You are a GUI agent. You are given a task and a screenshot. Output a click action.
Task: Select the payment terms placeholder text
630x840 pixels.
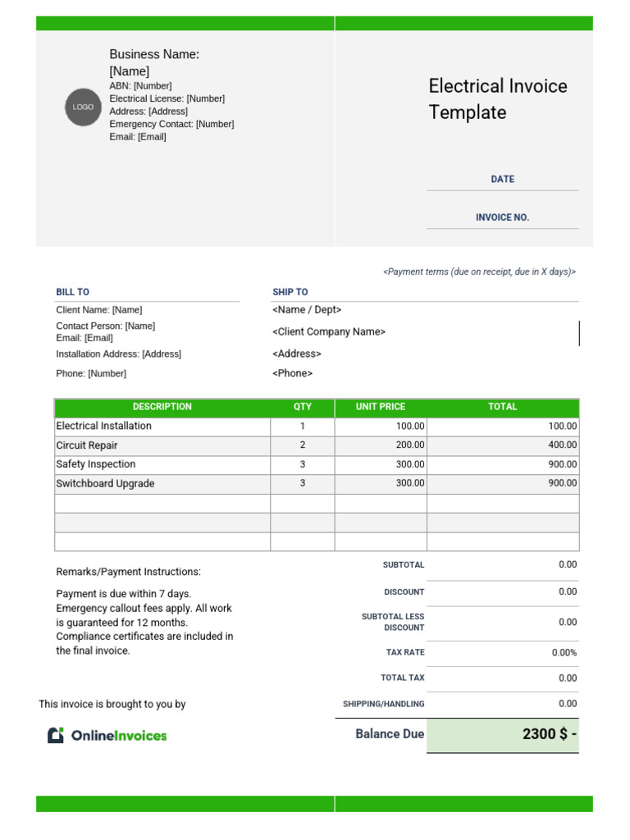[479, 272]
